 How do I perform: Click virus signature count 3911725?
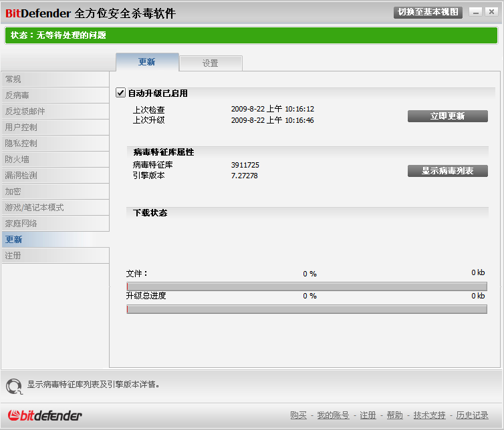tap(245, 165)
